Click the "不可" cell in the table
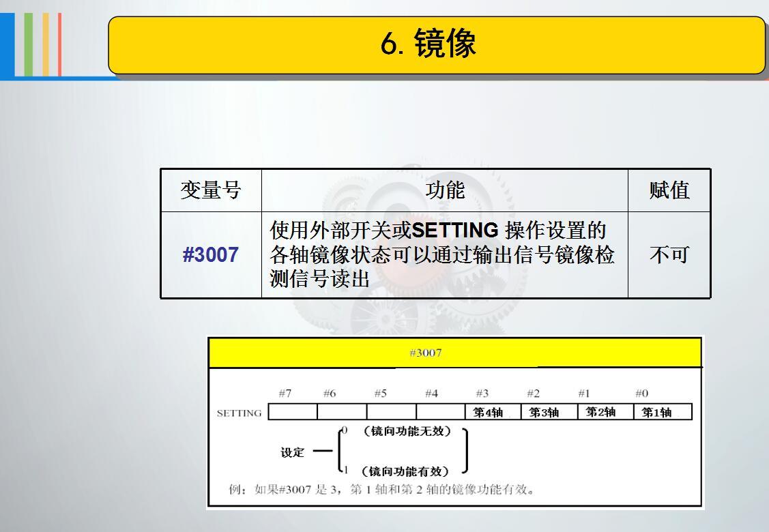The height and width of the screenshot is (532, 769). pyautogui.click(x=669, y=255)
